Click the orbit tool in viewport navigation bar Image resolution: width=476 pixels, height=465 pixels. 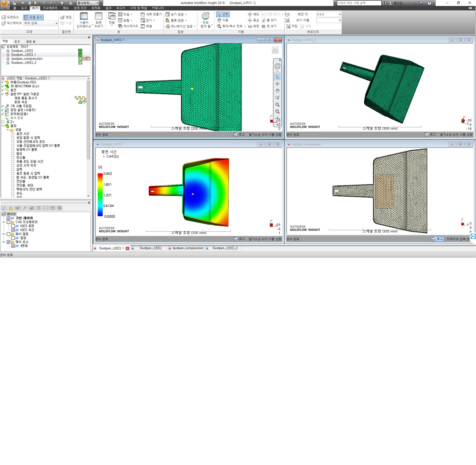277,84
